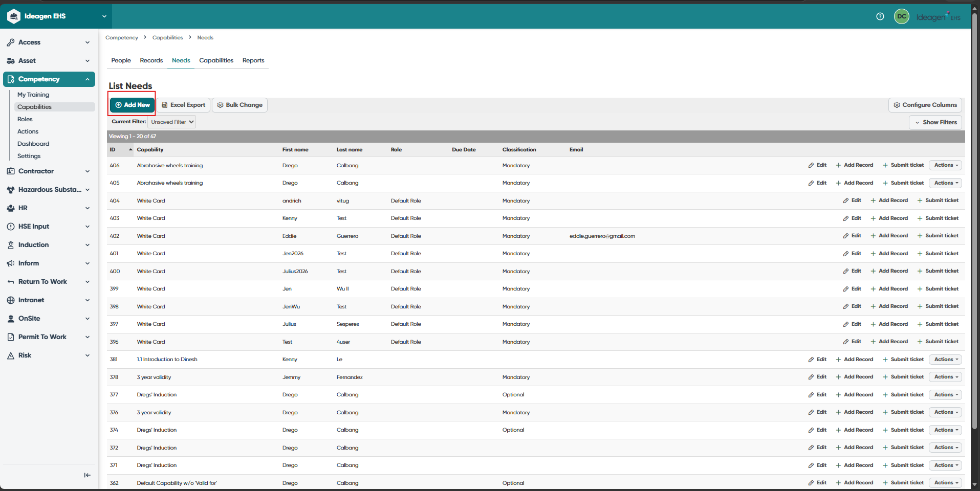This screenshot has height=491, width=980.
Task: Click Submit ticket for row 378
Action: click(x=903, y=377)
